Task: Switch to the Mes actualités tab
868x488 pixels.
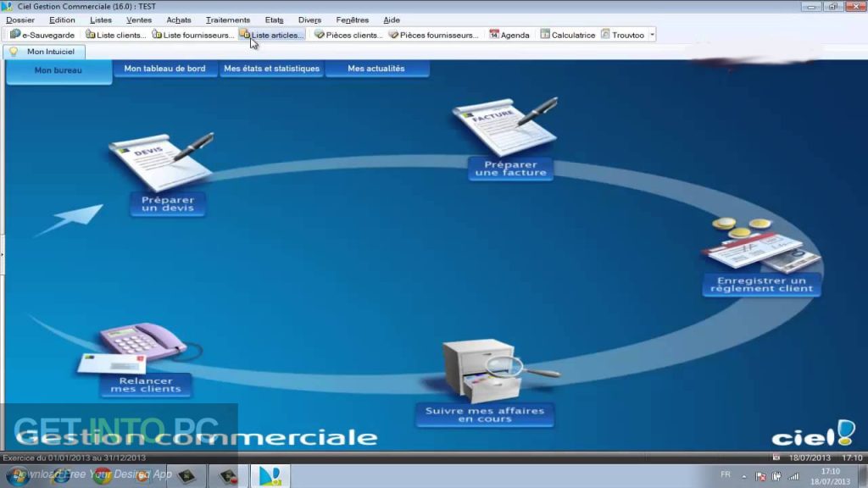Action: [x=376, y=69]
